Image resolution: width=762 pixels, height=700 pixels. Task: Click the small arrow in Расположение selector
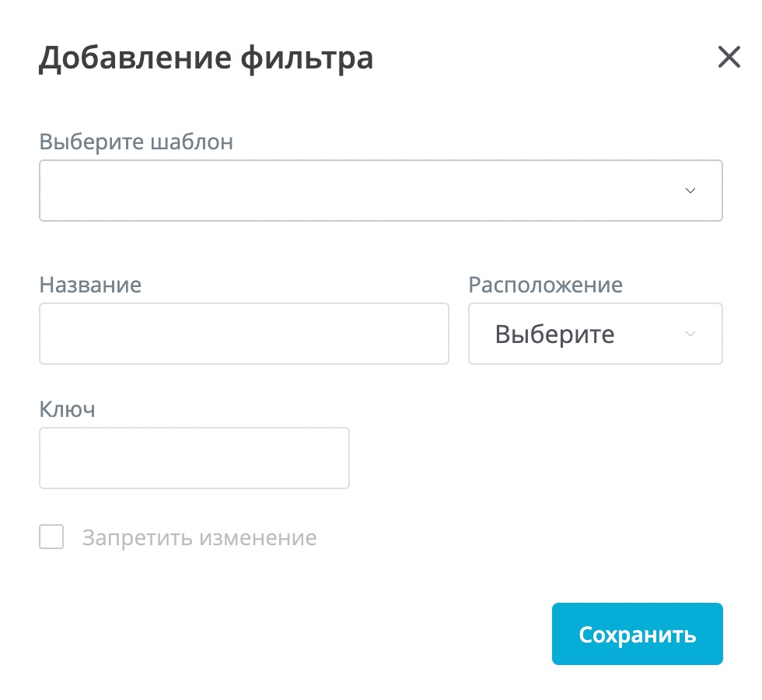[690, 334]
